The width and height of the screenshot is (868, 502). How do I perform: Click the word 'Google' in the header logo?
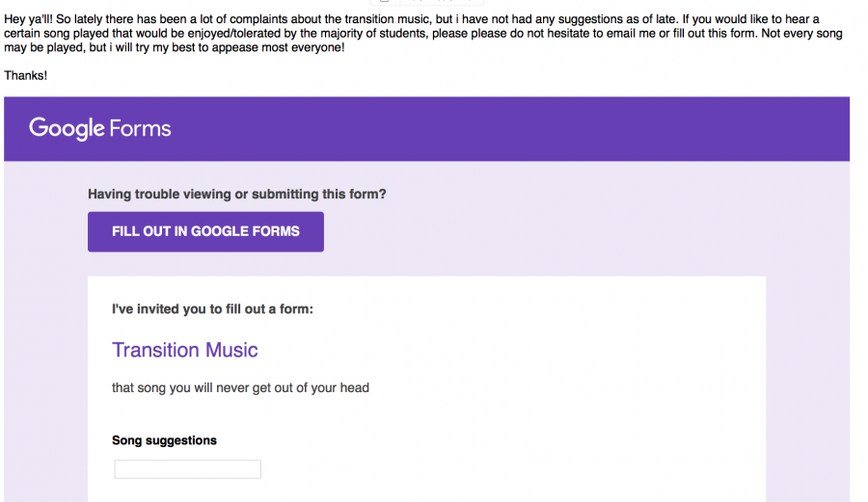click(67, 128)
